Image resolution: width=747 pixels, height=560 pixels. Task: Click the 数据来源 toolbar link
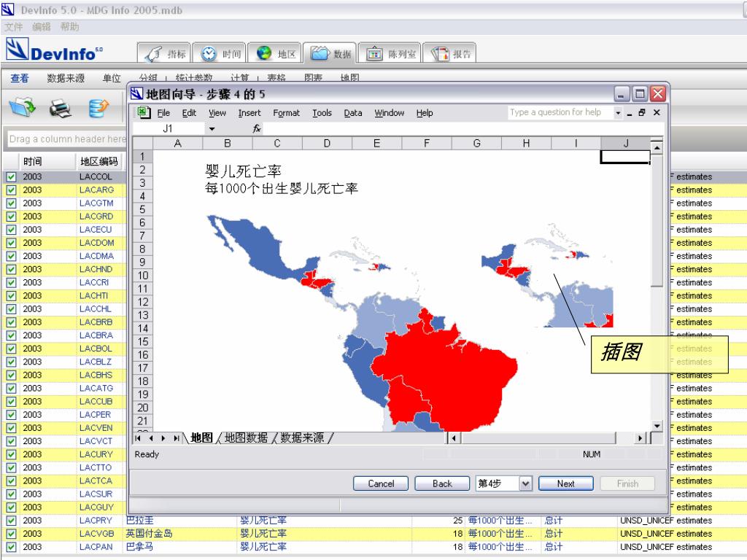(66, 78)
